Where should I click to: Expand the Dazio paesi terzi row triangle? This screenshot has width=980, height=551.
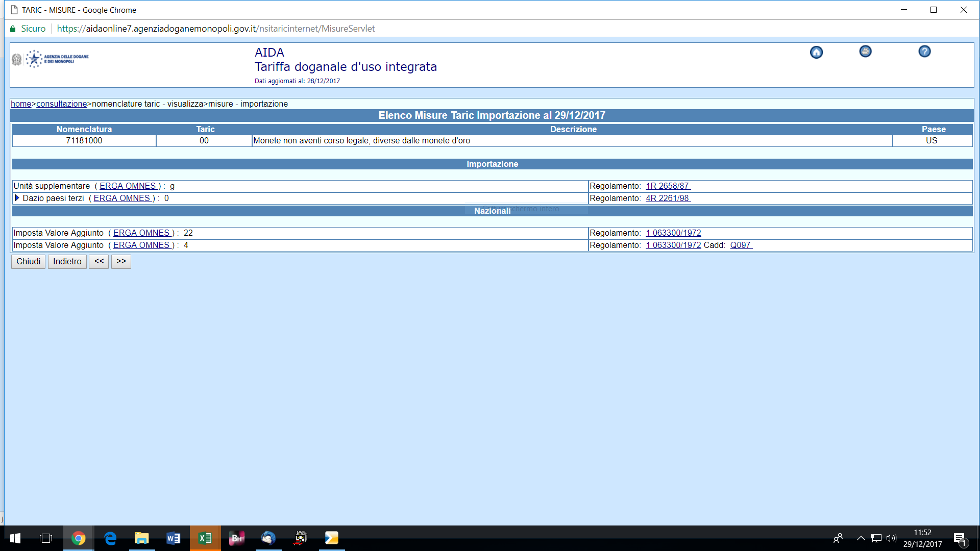point(17,198)
